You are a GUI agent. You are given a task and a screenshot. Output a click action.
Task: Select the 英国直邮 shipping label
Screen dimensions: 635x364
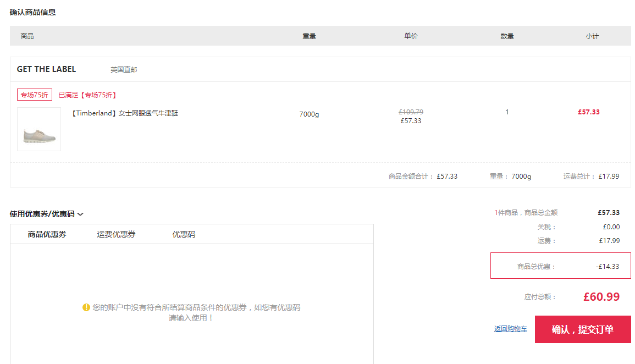124,70
